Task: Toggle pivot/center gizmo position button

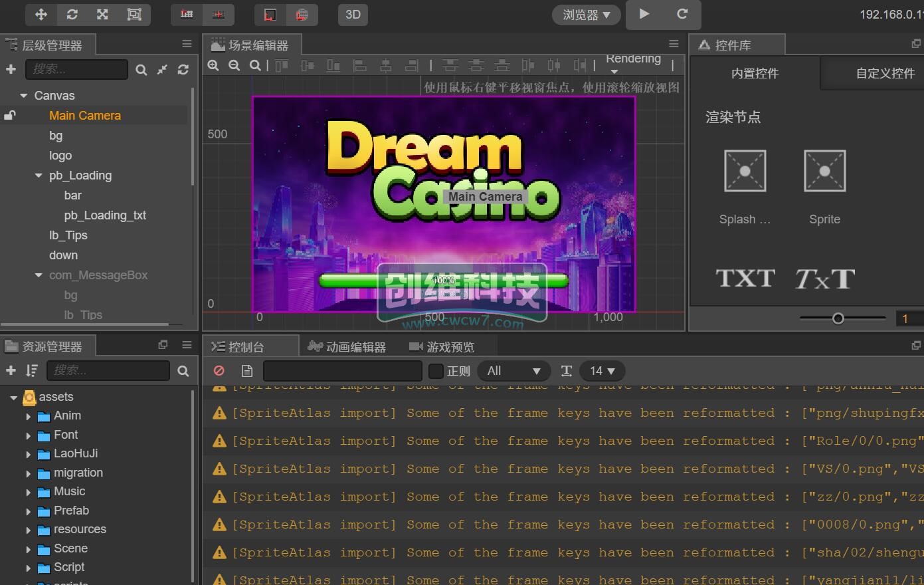Action: pyautogui.click(x=187, y=14)
